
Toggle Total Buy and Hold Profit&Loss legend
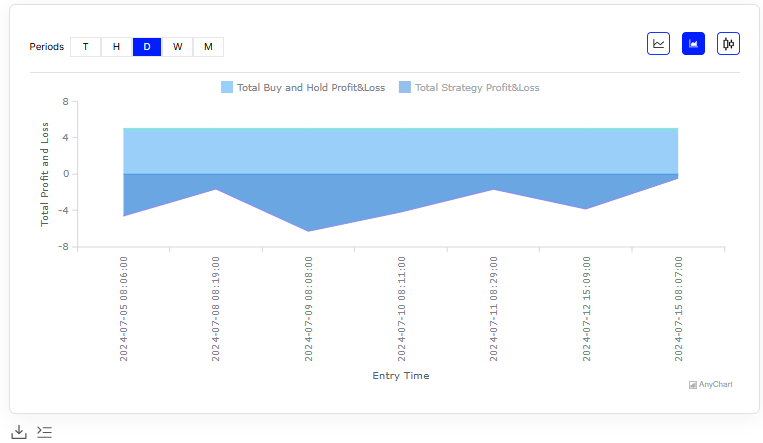(x=310, y=88)
